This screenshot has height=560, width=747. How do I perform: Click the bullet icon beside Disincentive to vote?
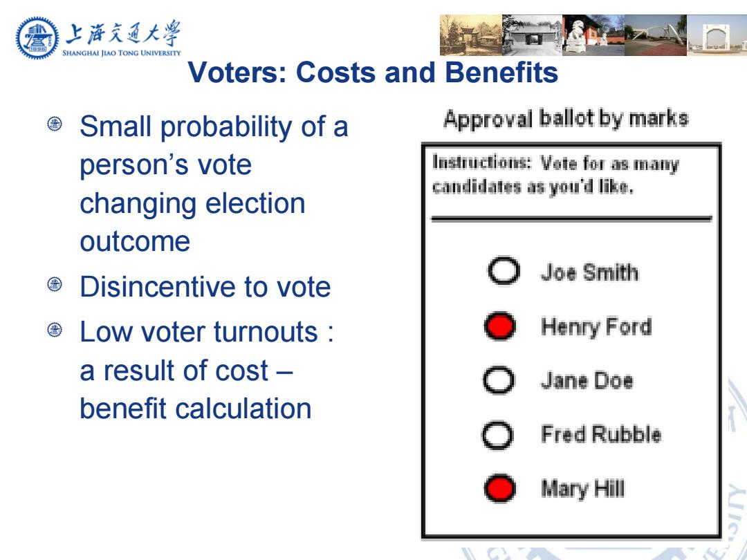55,285
